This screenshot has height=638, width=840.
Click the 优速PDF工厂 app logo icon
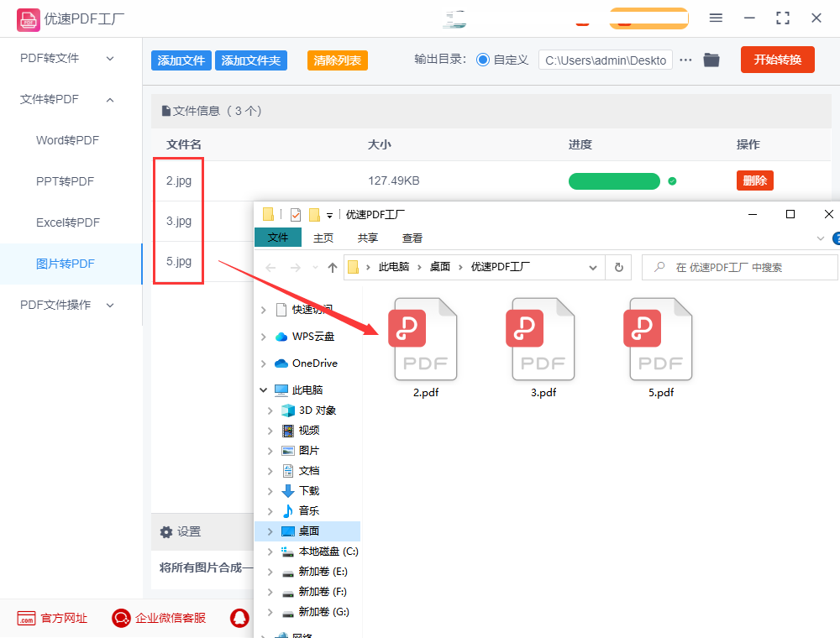[28, 20]
